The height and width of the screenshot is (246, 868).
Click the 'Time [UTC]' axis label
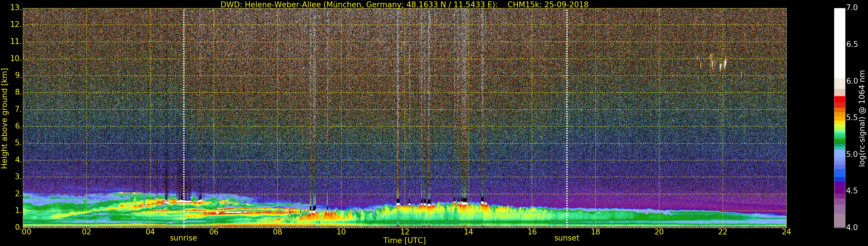[404, 241]
